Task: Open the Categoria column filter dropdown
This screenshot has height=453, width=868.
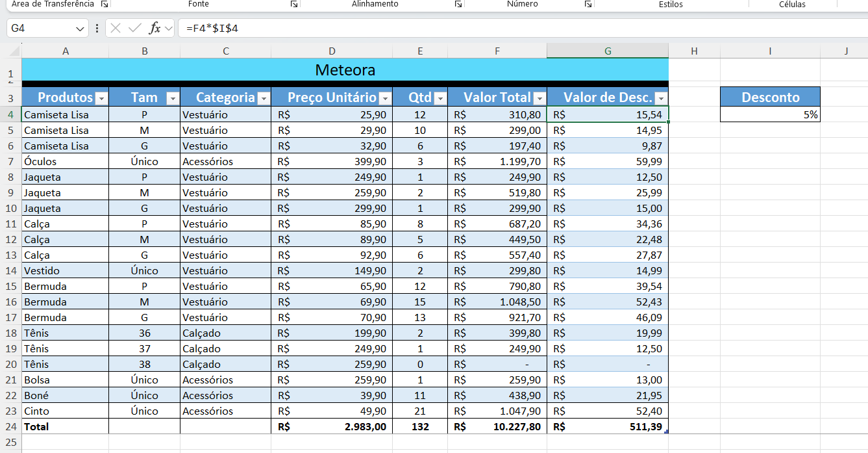Action: [263, 98]
